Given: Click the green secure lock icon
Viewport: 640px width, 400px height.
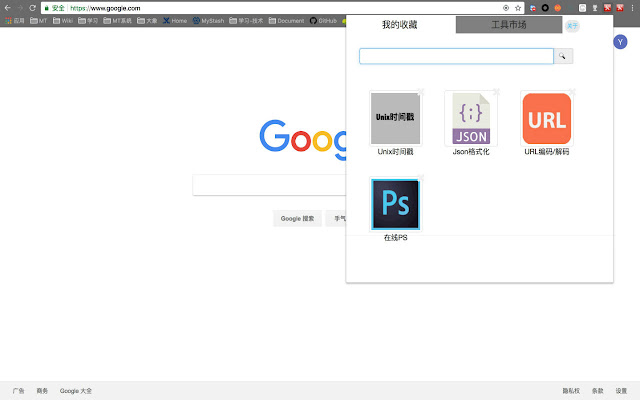Looking at the screenshot, I should (x=47, y=8).
